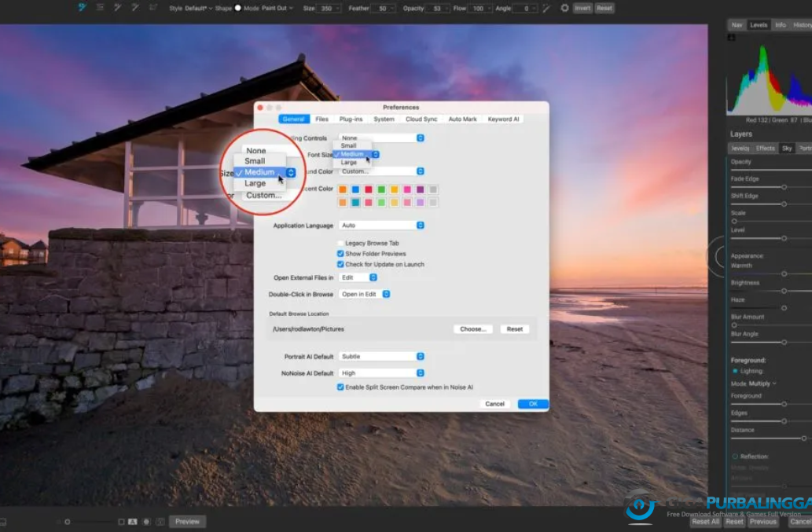This screenshot has width=812, height=532.
Task: Click the compare view icon beside Preview
Action: pyautogui.click(x=160, y=522)
